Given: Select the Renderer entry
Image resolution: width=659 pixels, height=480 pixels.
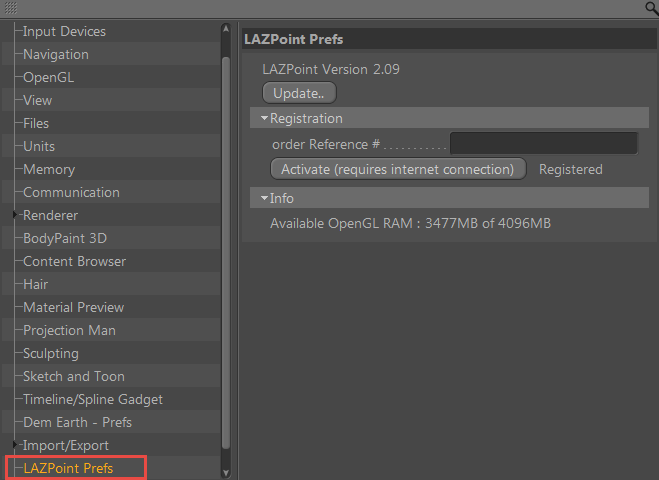Looking at the screenshot, I should (50, 215).
